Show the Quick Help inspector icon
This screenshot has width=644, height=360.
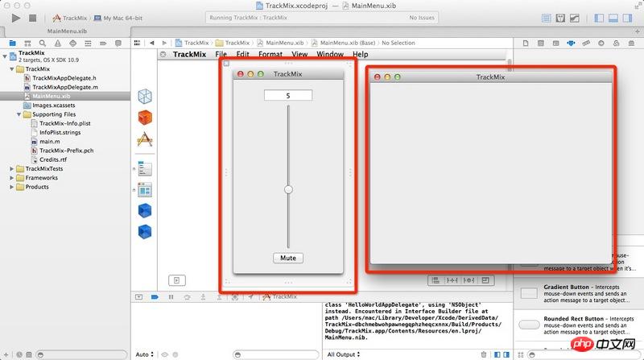(541, 43)
